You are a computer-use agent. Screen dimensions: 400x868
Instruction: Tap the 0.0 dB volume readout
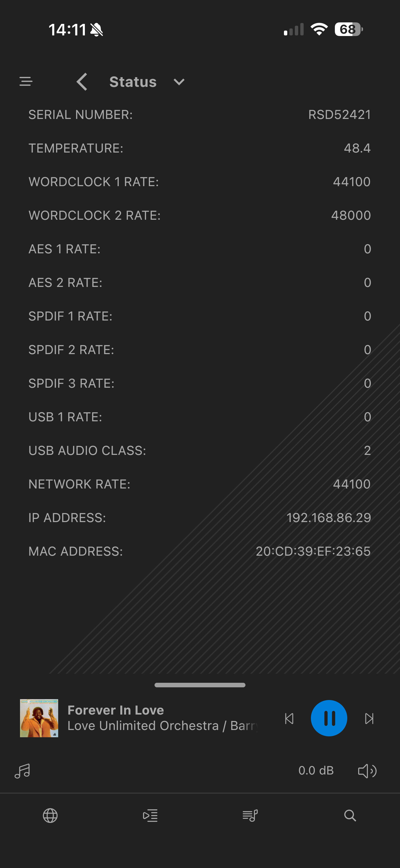click(x=316, y=771)
